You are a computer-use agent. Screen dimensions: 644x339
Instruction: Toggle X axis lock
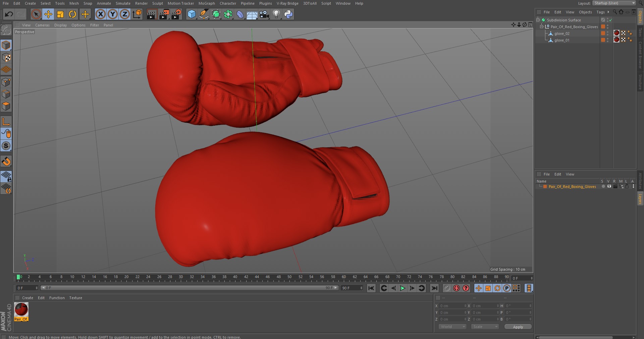[100, 14]
